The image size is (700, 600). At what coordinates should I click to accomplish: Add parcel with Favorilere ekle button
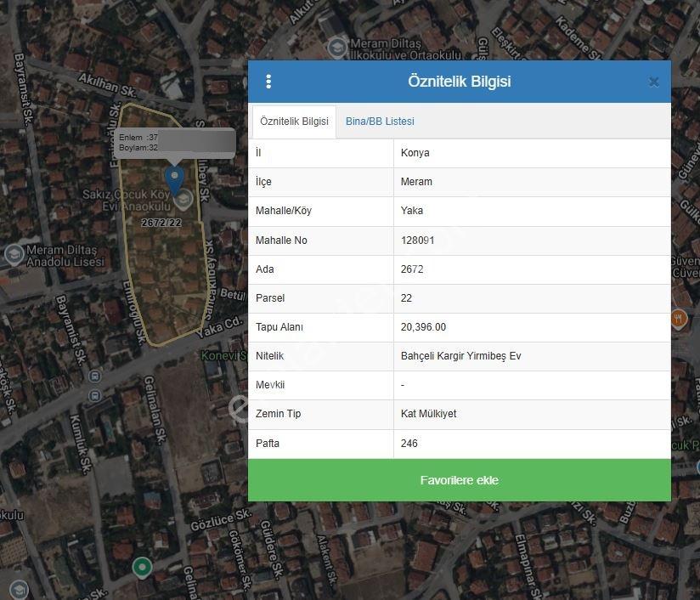pos(460,480)
